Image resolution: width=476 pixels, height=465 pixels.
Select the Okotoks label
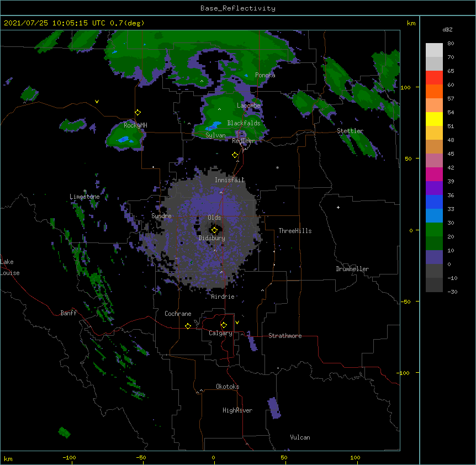(x=228, y=387)
